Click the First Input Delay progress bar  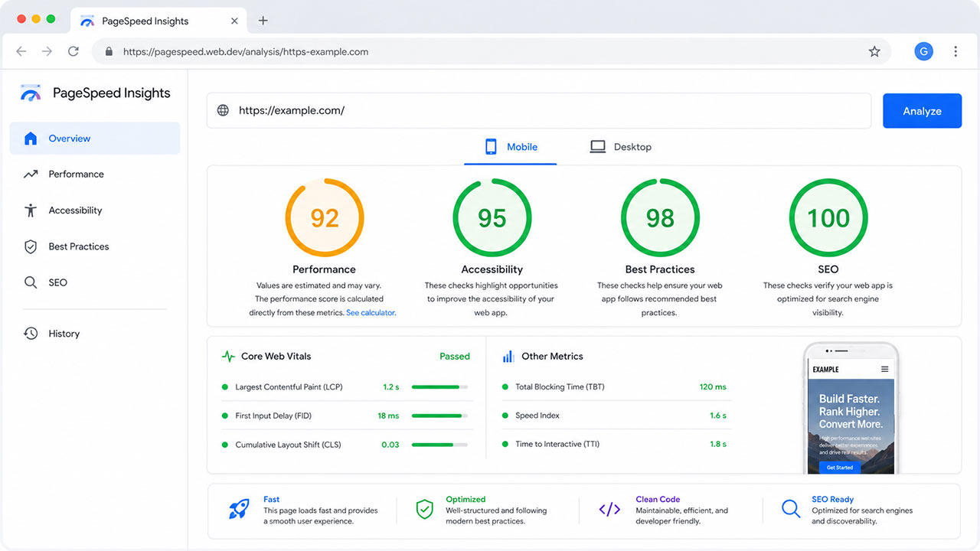click(x=439, y=416)
